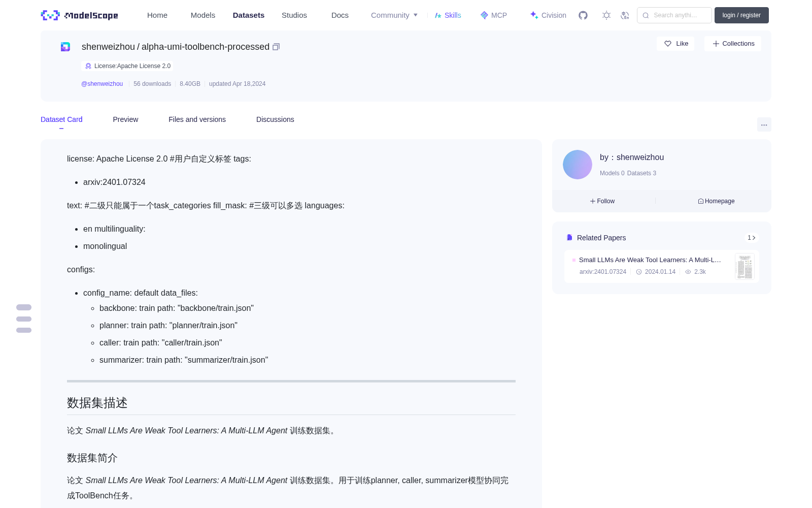Open shenweizhou's Homepage

(x=716, y=201)
